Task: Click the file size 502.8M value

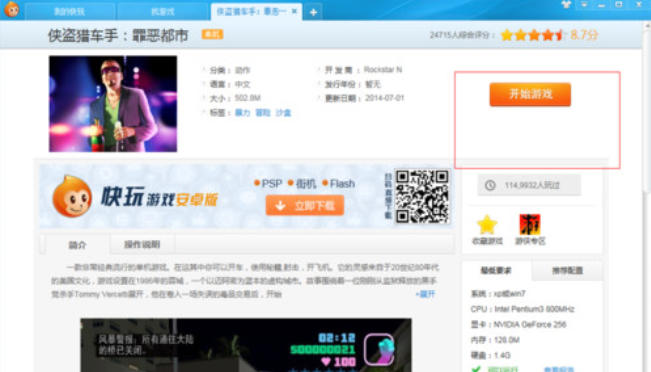Action: [x=247, y=98]
